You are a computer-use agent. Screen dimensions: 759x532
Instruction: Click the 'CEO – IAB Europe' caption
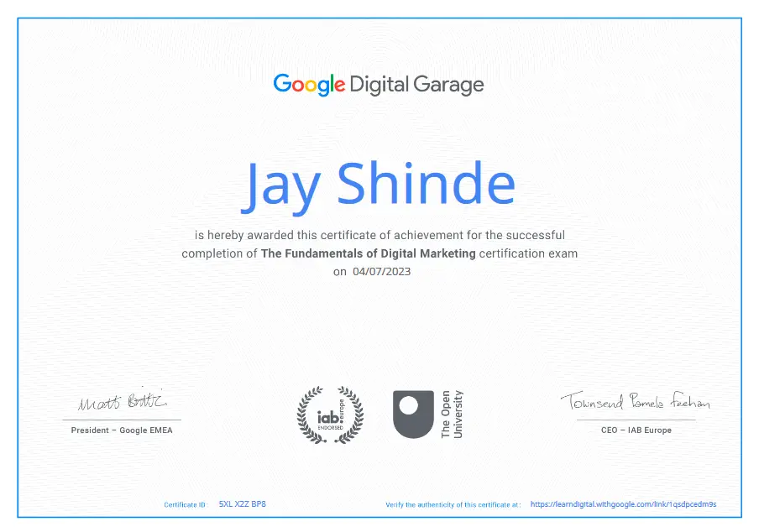tap(636, 430)
